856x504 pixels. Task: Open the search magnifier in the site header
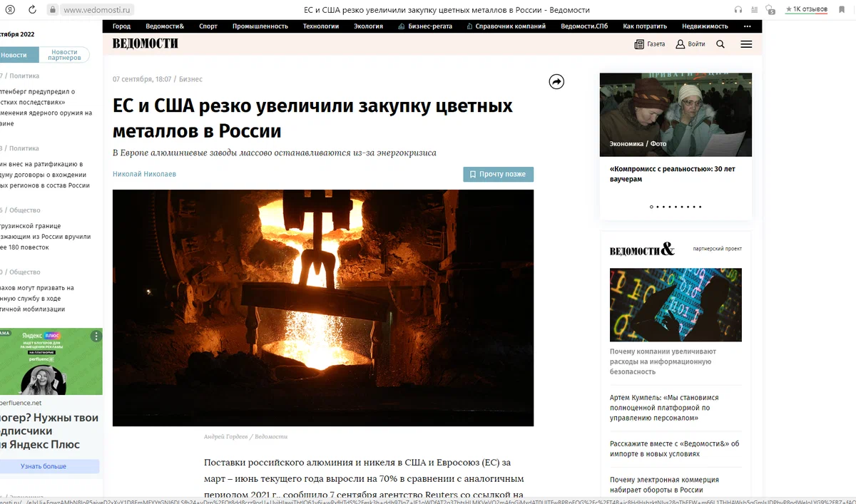(720, 44)
